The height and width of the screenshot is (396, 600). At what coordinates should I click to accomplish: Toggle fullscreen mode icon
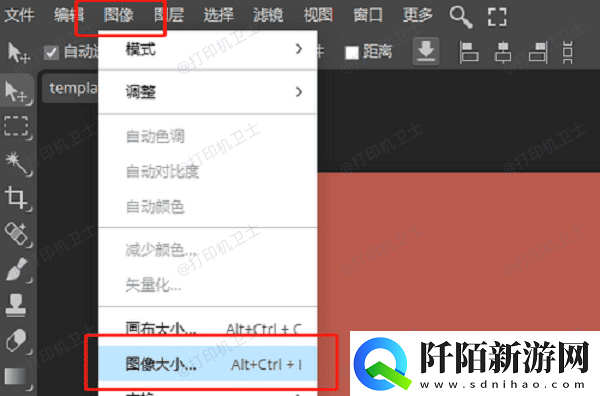497,17
